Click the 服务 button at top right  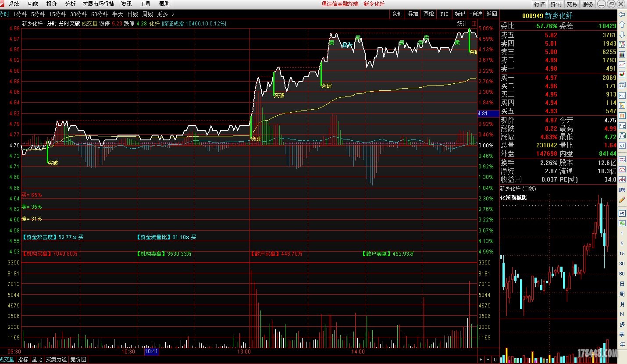pyautogui.click(x=588, y=4)
